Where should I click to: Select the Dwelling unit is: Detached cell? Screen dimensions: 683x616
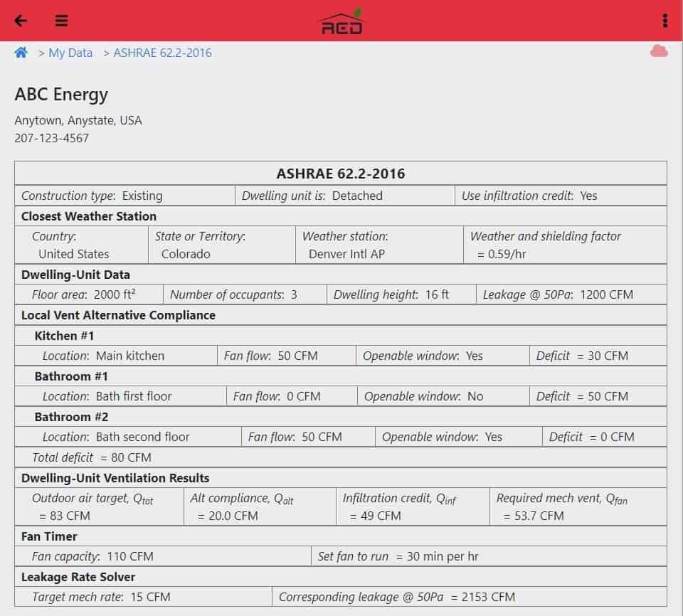click(344, 196)
